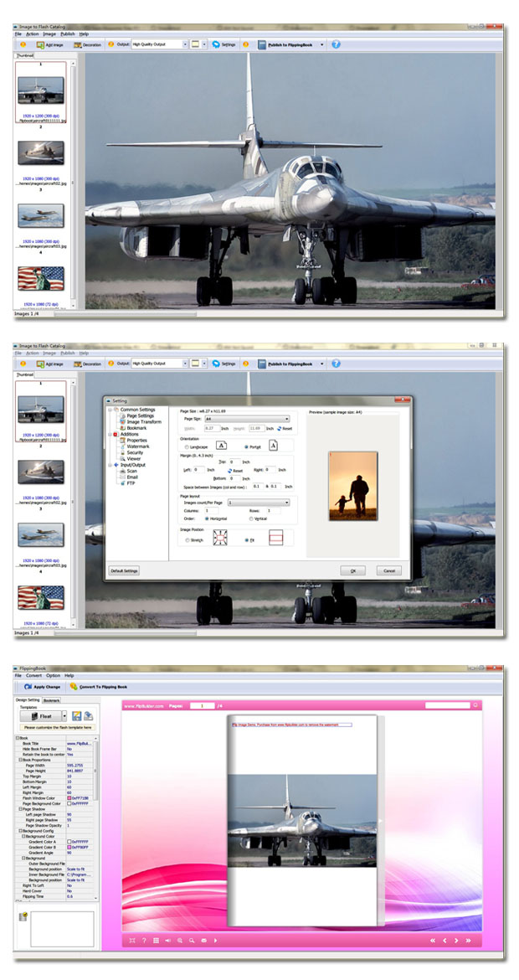
Task: Open Settings from top window toolbar
Action: [224, 45]
